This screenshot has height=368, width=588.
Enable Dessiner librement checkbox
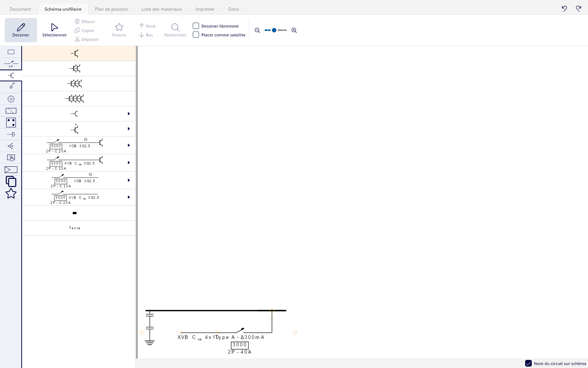[x=196, y=26]
